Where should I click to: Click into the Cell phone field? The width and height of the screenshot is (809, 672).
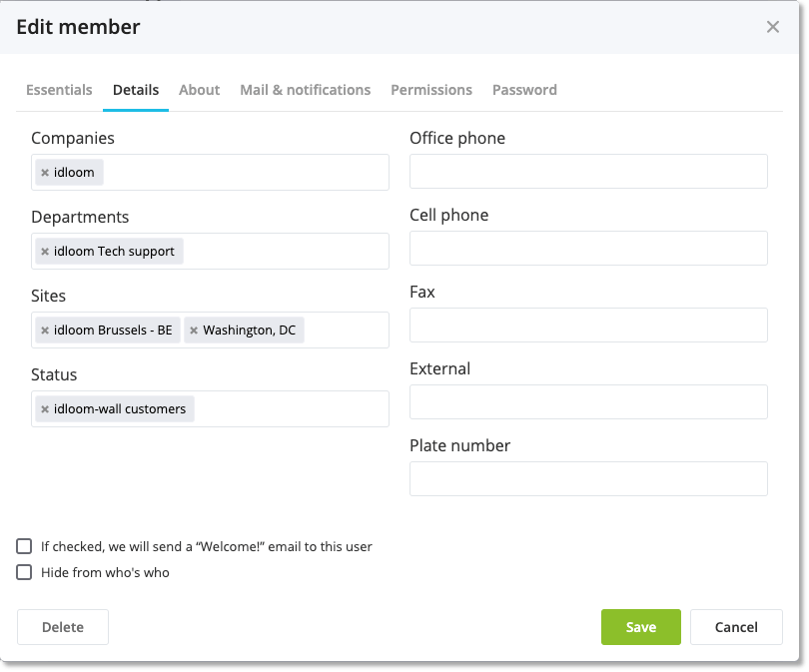point(588,248)
